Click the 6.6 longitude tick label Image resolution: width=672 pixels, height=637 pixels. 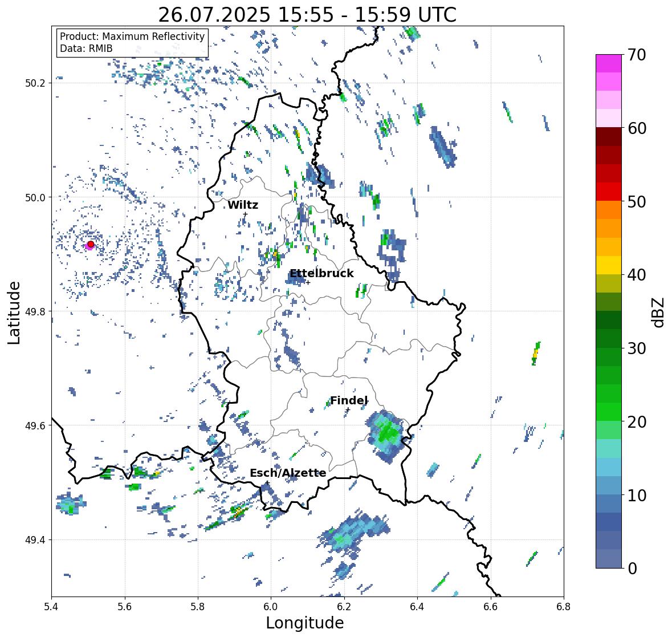tap(491, 607)
